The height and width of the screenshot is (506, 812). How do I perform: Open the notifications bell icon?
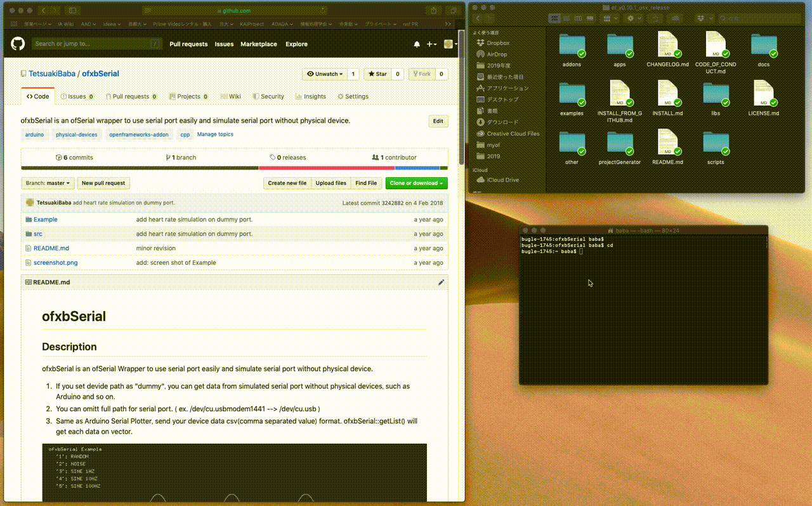pyautogui.click(x=417, y=44)
